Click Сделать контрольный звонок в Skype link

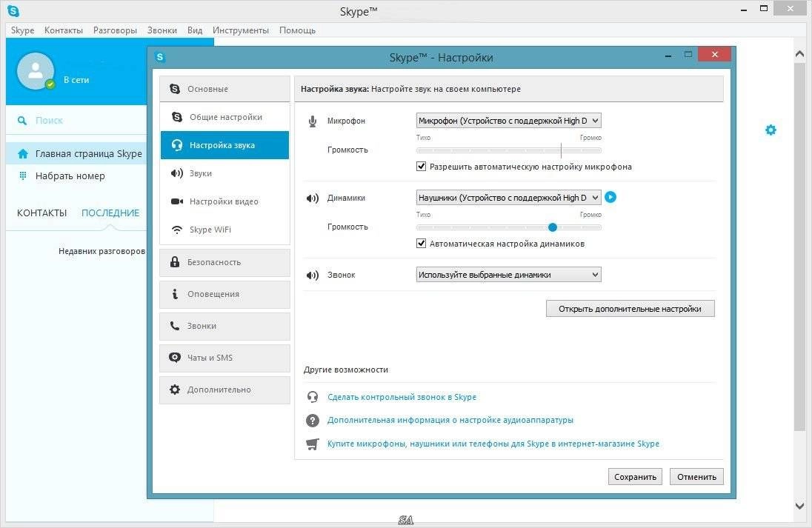pos(402,397)
